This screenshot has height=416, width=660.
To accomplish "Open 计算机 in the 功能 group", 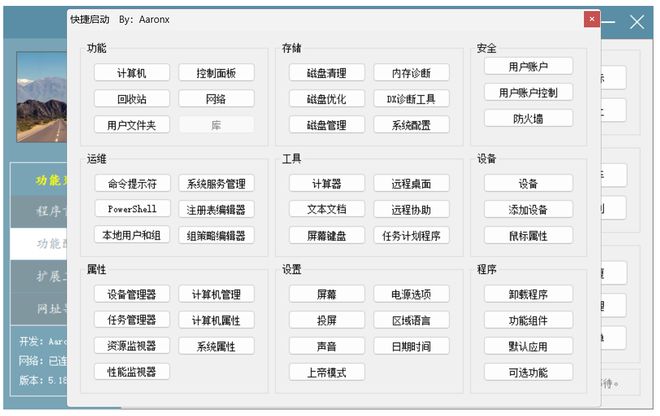I will 132,73.
